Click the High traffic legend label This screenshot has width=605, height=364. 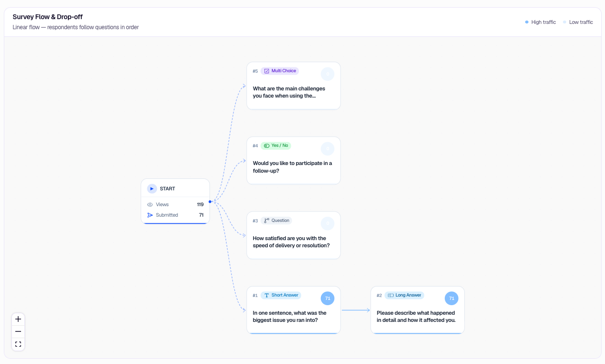coord(543,22)
